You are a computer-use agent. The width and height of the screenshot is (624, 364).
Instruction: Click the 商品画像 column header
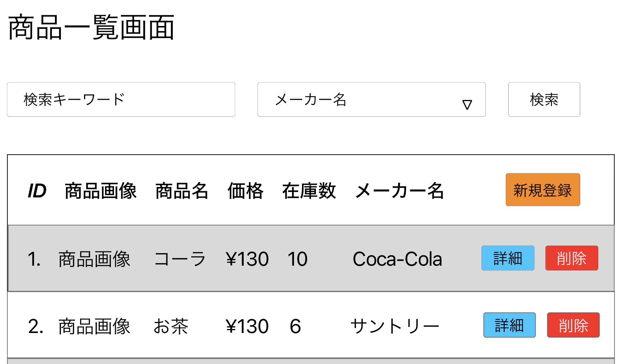pos(101,191)
